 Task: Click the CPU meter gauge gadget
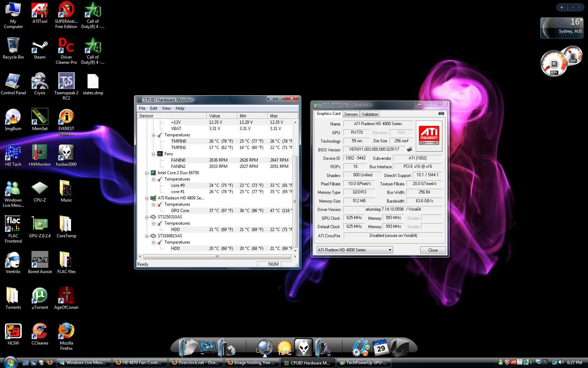[554, 64]
